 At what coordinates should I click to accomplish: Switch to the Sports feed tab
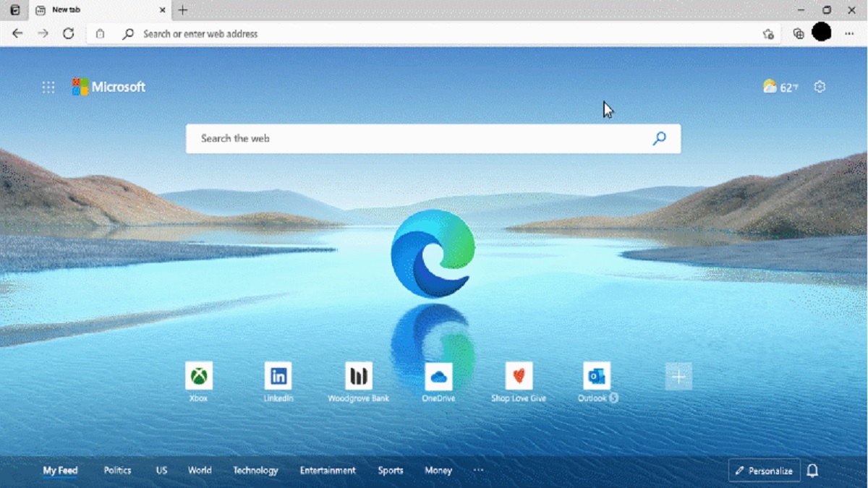pyautogui.click(x=391, y=471)
